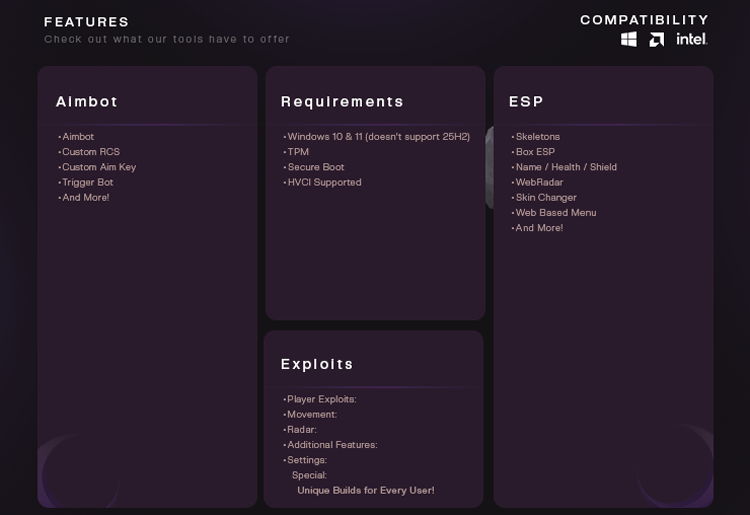Click the Windows logo under Compatibility
This screenshot has width=750, height=515.
(629, 39)
